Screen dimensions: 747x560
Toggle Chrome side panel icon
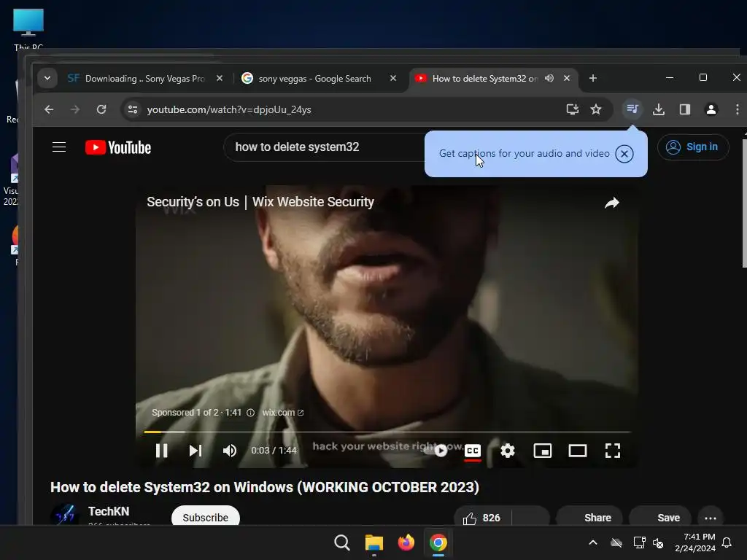point(685,109)
